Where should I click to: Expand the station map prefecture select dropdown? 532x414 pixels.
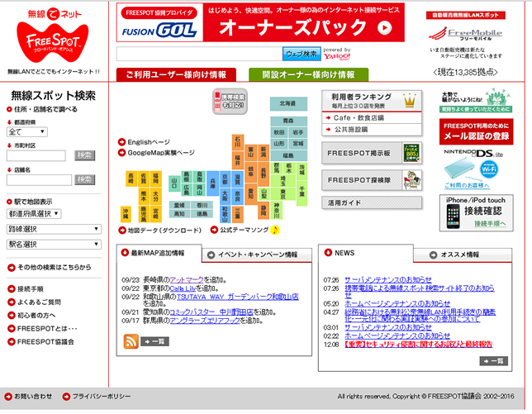pos(34,214)
